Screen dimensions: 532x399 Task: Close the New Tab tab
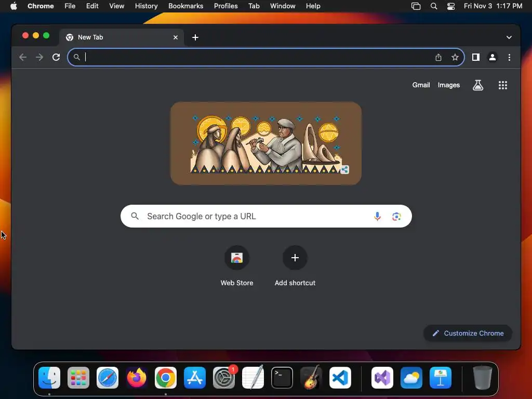coord(176,37)
